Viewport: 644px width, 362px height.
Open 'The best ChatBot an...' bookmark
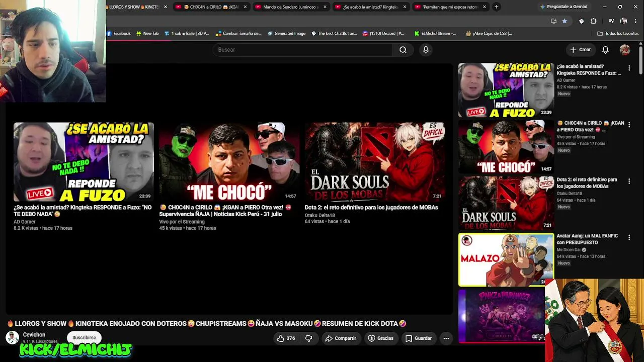pos(334,34)
